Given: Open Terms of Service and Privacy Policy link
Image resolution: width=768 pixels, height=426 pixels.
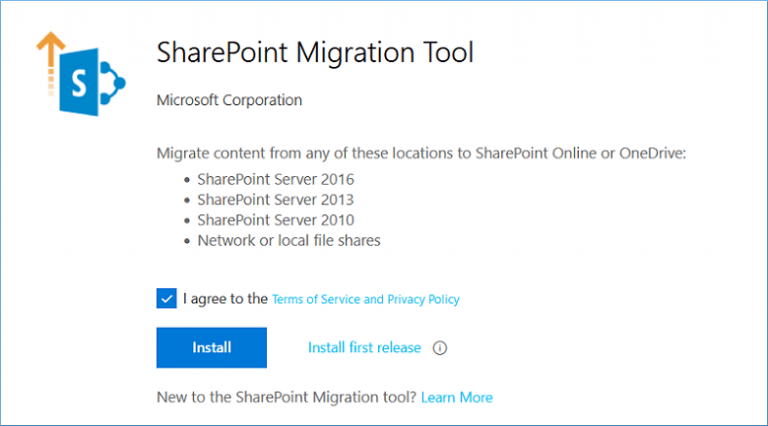Looking at the screenshot, I should click(366, 299).
